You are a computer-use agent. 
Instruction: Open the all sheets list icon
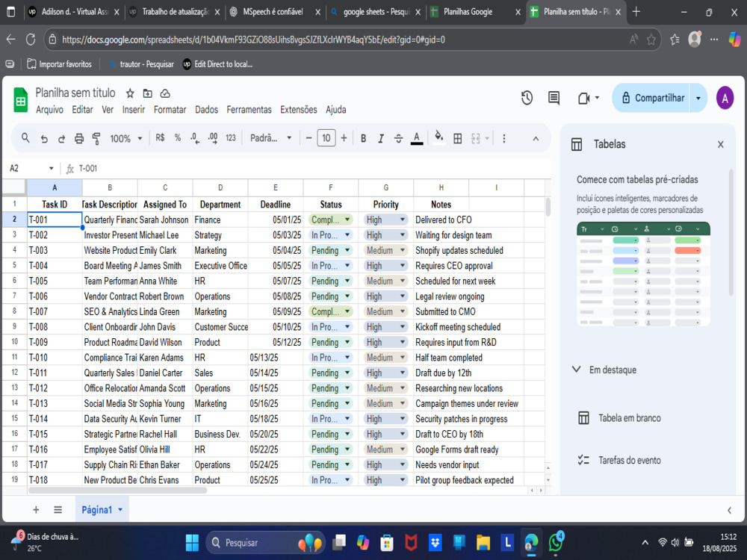(x=58, y=509)
